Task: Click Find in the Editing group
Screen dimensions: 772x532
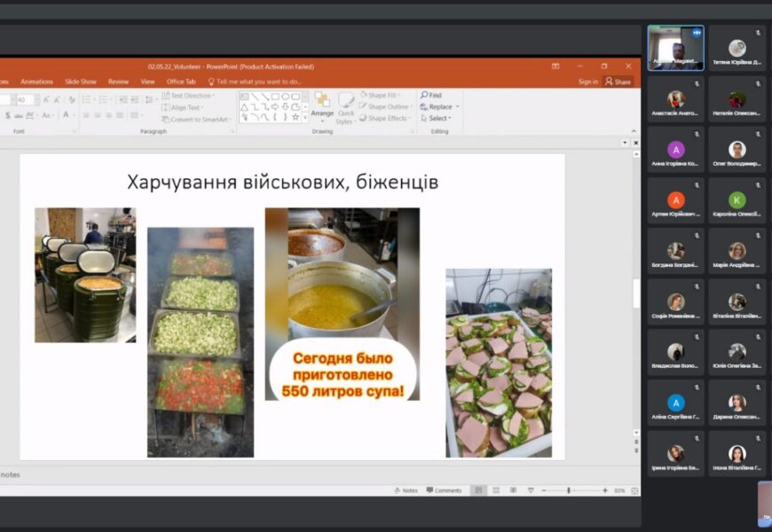Action: pos(431,95)
